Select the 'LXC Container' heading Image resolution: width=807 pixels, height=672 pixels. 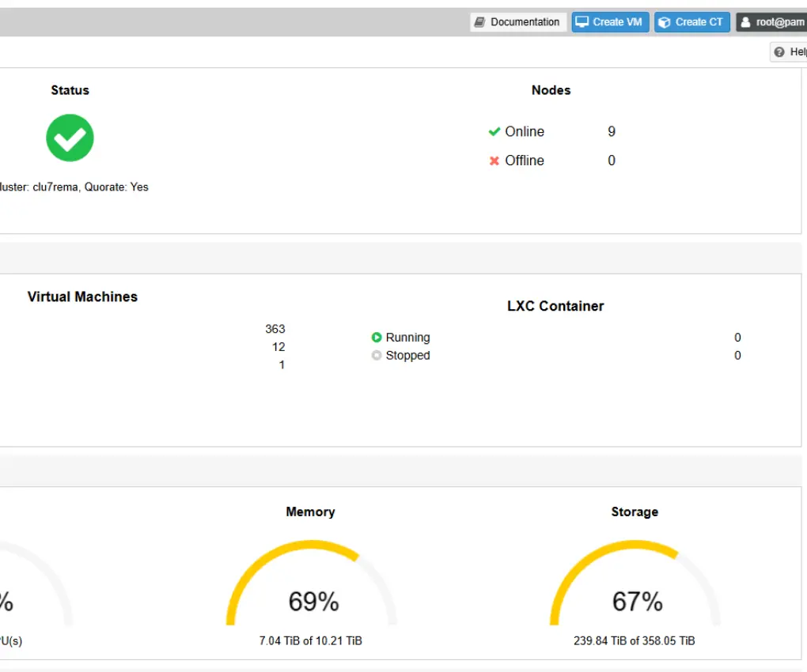tap(555, 306)
